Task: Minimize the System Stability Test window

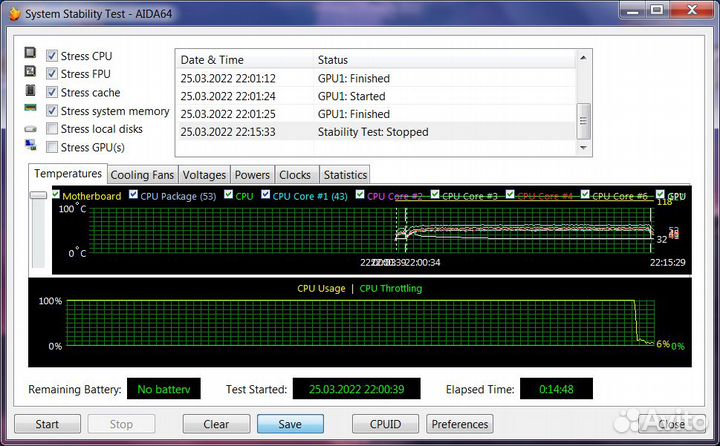Action: tap(633, 9)
